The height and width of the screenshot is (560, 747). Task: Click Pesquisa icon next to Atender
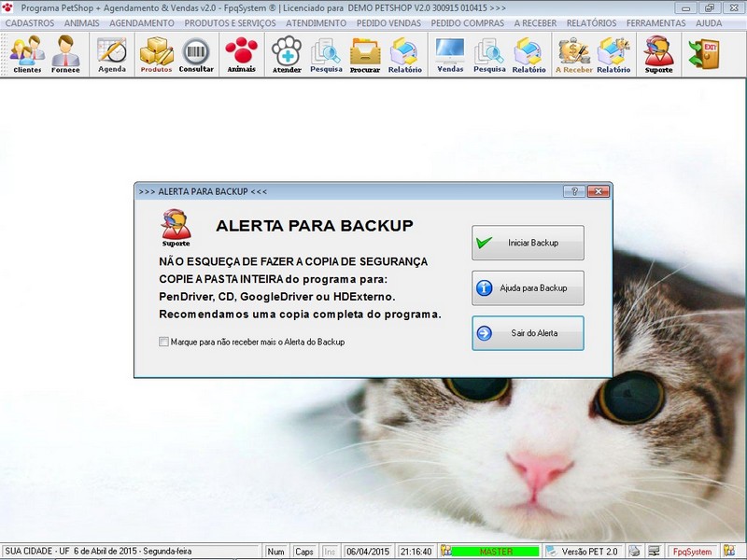326,54
